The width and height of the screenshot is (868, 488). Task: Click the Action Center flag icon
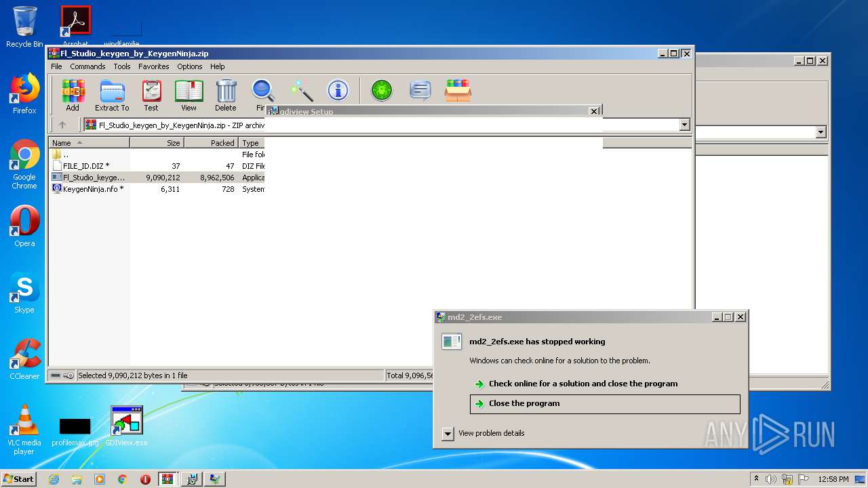pyautogui.click(x=803, y=479)
